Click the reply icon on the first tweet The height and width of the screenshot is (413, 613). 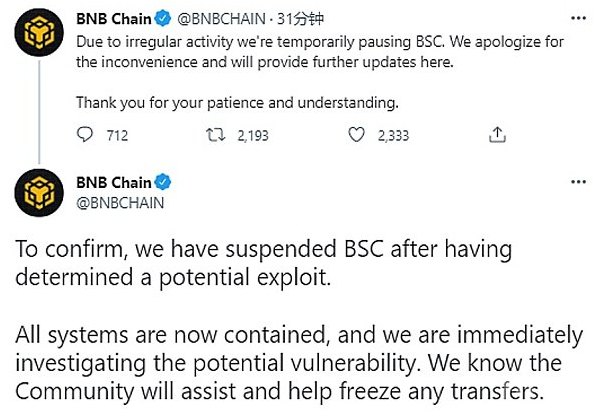pos(84,136)
